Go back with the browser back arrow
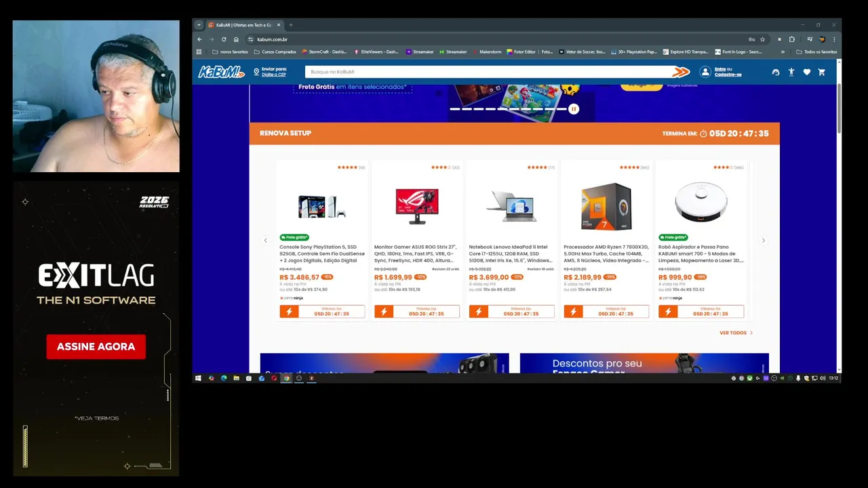 [199, 39]
